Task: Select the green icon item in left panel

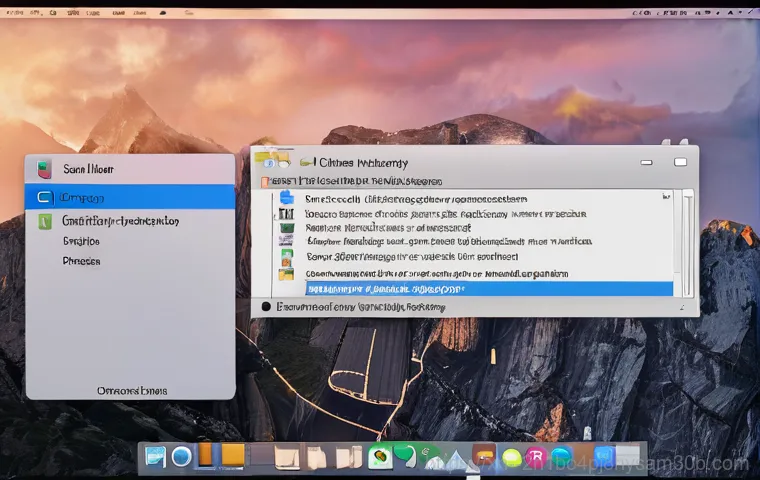Action: tap(43, 221)
